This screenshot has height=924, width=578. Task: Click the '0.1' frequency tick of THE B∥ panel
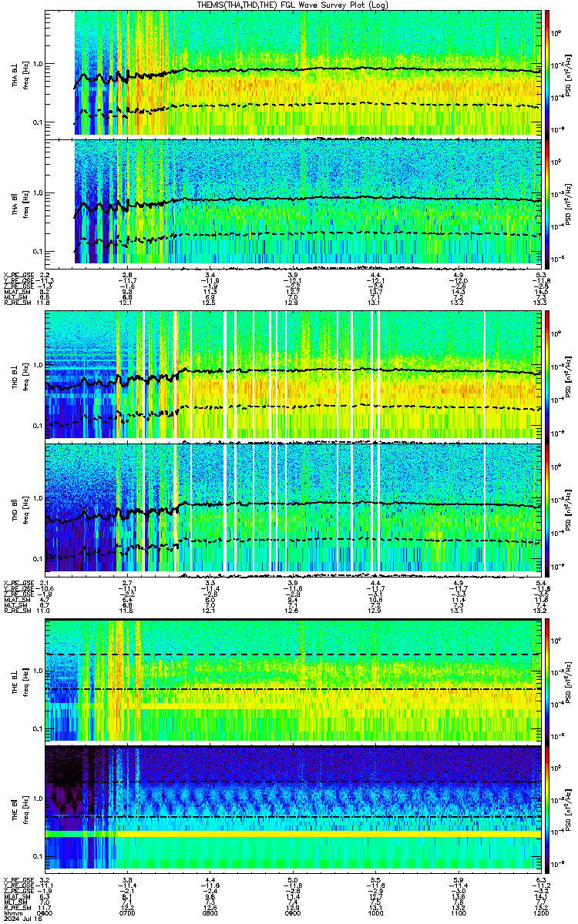point(38,857)
